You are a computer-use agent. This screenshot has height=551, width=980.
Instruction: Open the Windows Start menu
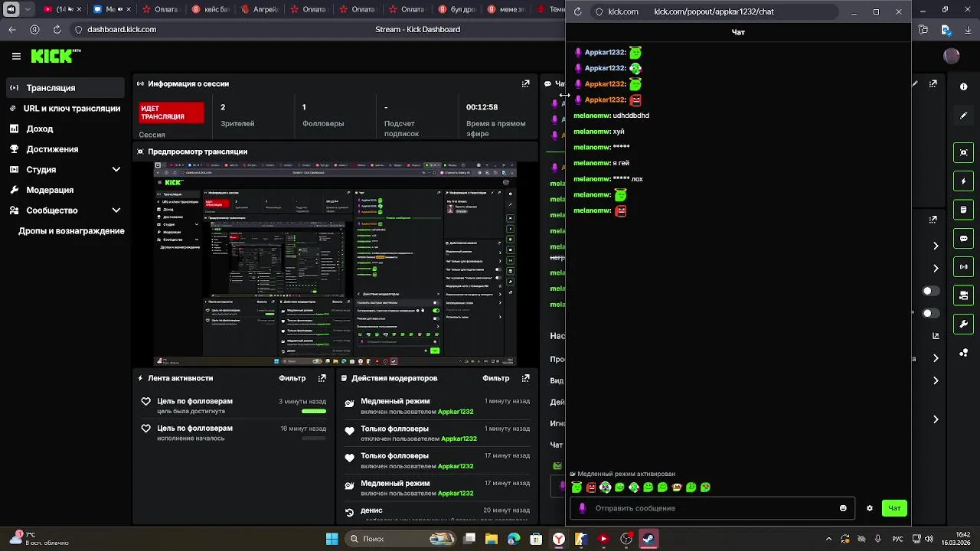point(332,539)
